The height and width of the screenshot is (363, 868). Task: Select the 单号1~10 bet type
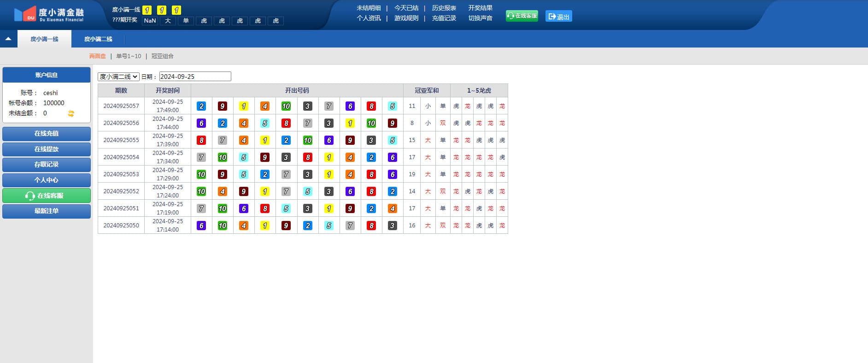pyautogui.click(x=129, y=56)
